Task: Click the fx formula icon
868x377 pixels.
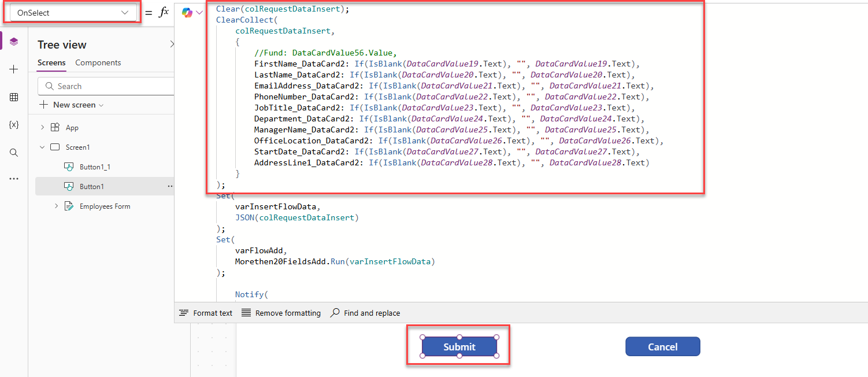Action: click(164, 13)
